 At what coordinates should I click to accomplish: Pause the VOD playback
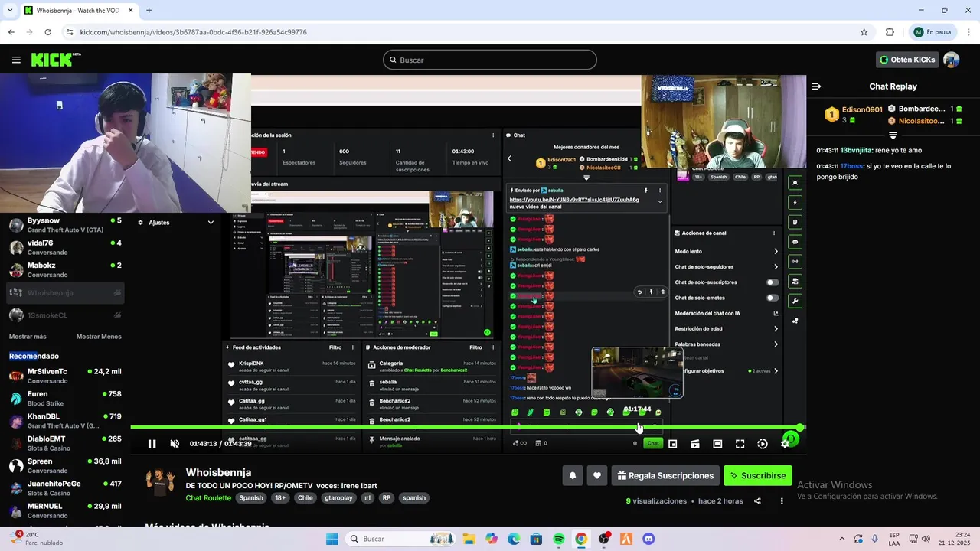coord(152,444)
